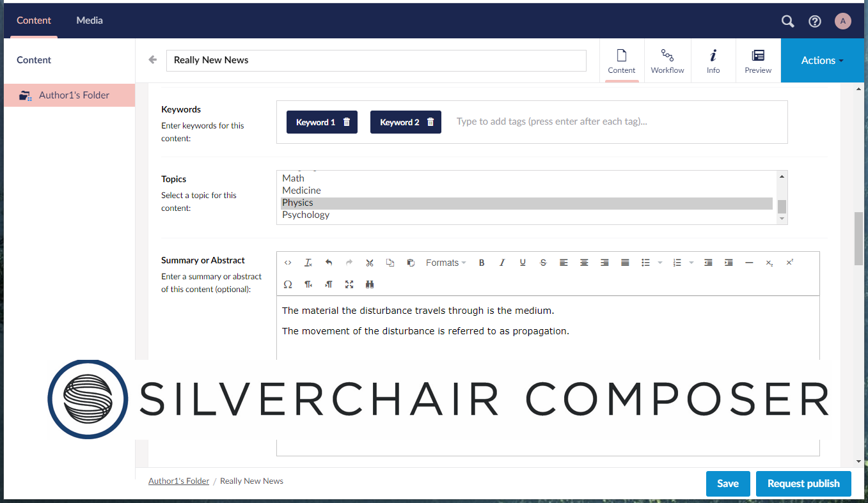Click the main page vertical scrollbar thumb
This screenshot has height=503, width=868.
click(x=858, y=238)
